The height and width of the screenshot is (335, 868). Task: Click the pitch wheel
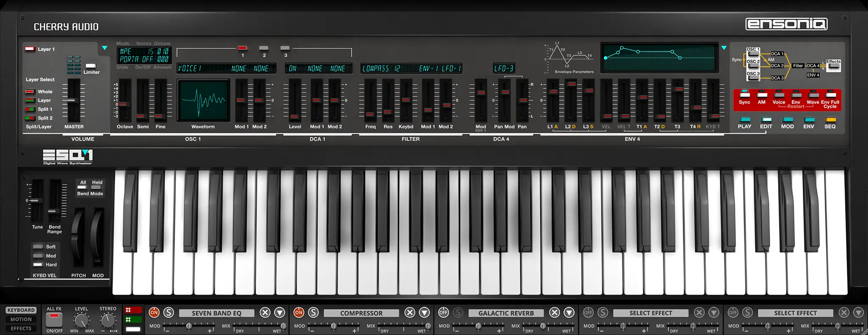78,237
